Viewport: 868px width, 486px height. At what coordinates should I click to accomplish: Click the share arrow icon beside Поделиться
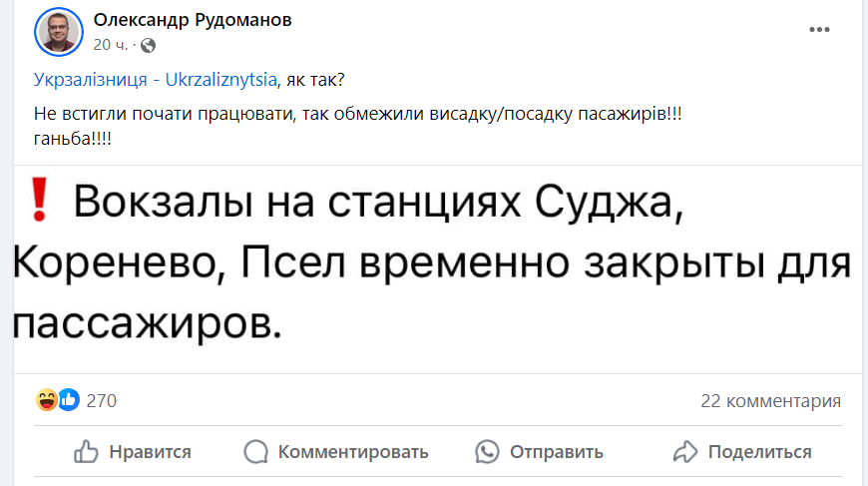(x=685, y=452)
